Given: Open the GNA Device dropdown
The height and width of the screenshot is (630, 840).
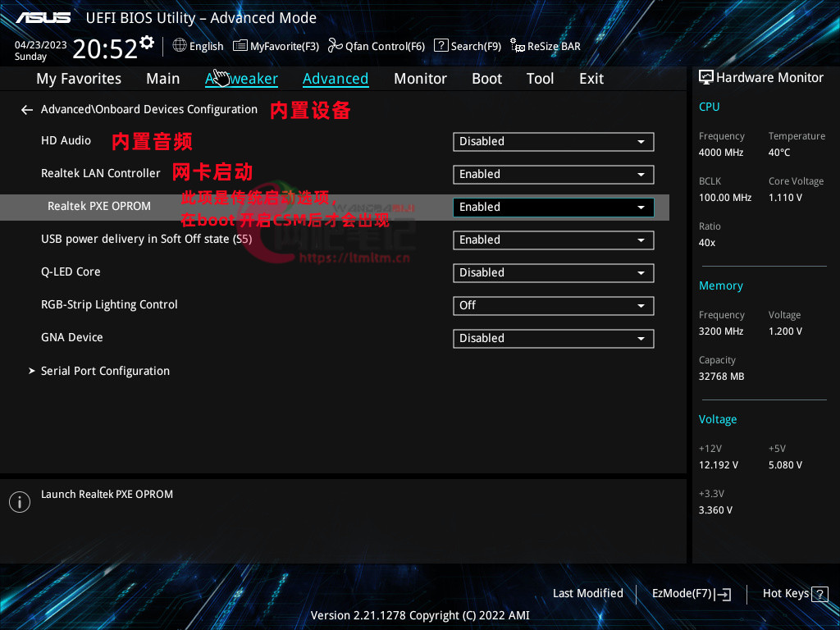Looking at the screenshot, I should (554, 339).
